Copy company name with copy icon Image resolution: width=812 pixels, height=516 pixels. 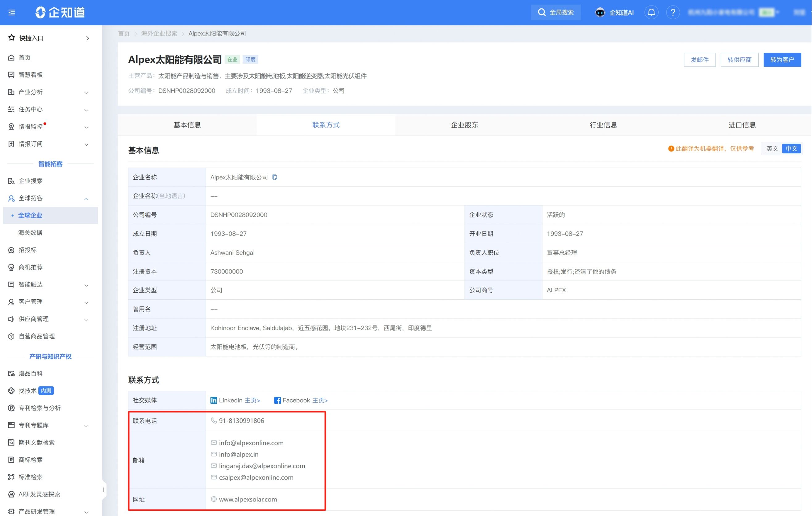[x=274, y=177]
